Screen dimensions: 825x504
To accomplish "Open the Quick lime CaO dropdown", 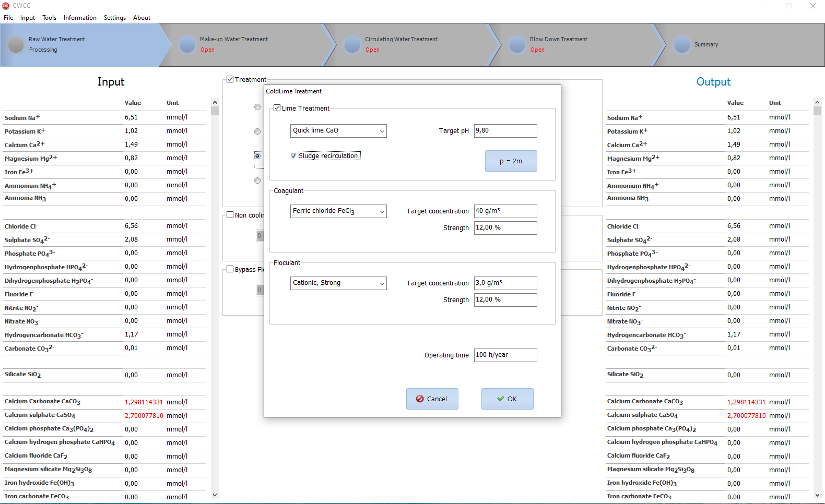I will [x=338, y=131].
